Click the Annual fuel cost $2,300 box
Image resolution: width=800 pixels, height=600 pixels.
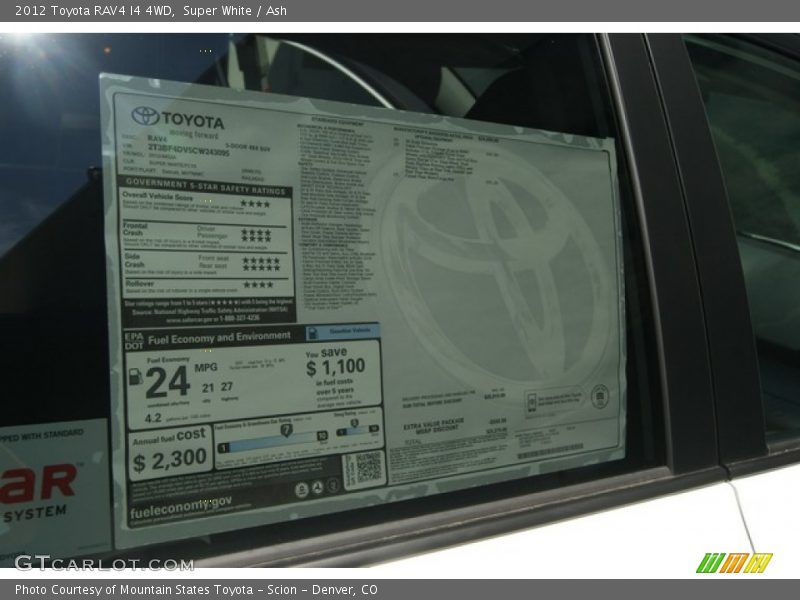pyautogui.click(x=169, y=451)
